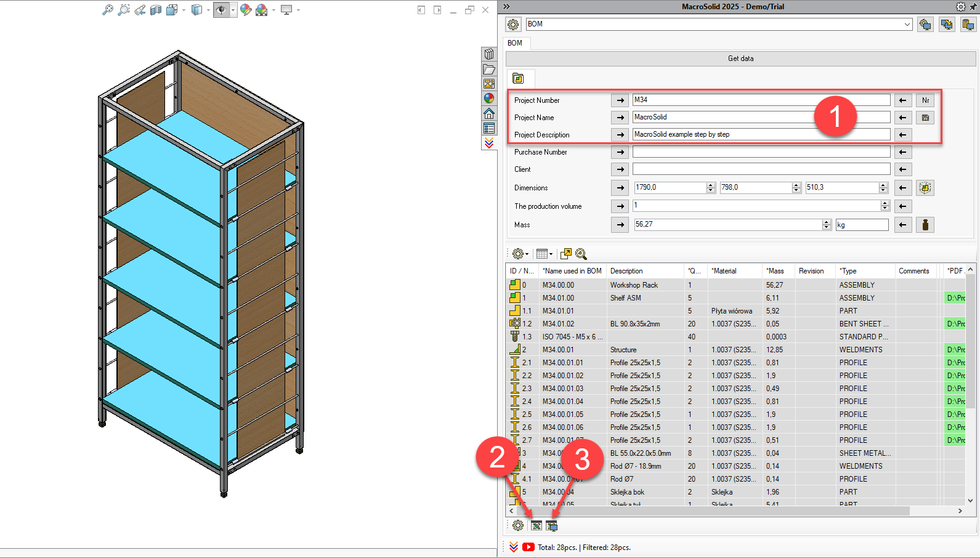Open the Appearances colored ball tab
The image size is (980, 558).
489,99
